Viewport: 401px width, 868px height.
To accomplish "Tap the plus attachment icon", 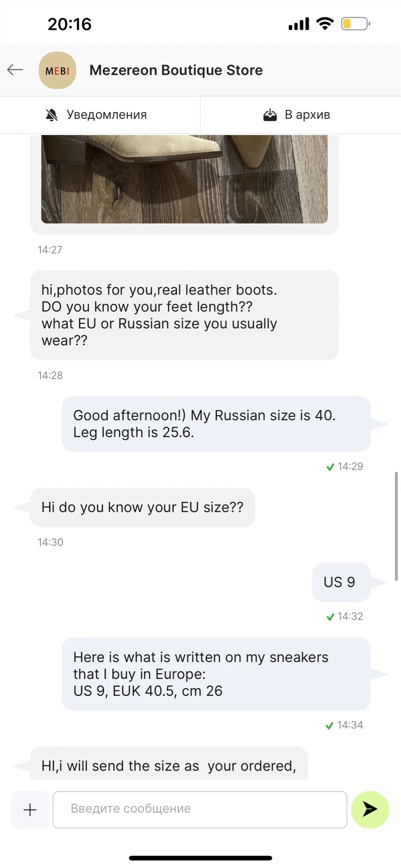I will click(30, 810).
